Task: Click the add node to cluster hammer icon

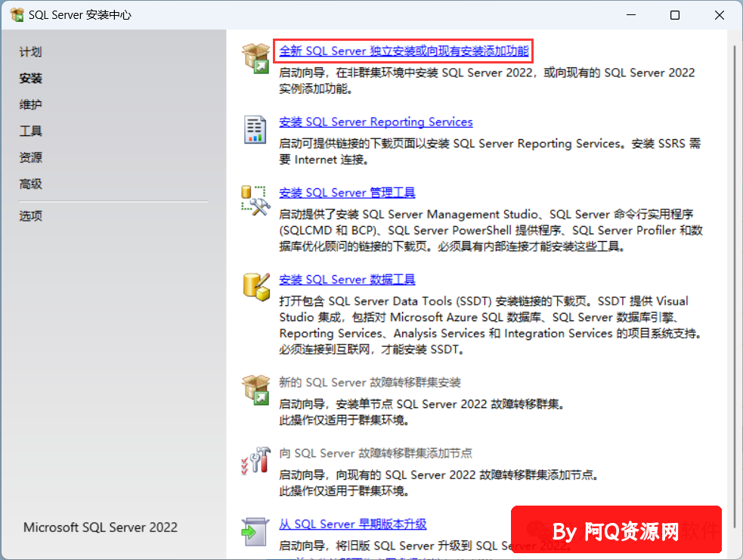Action: [x=256, y=460]
